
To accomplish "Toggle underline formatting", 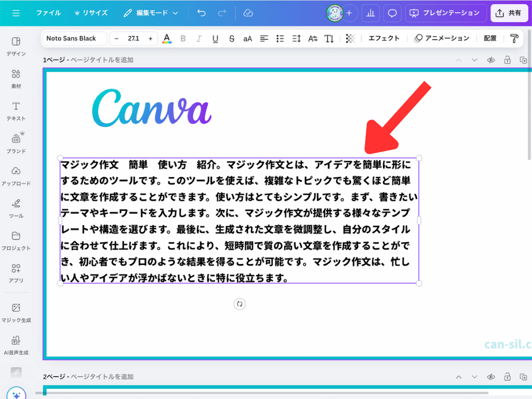I will (215, 38).
